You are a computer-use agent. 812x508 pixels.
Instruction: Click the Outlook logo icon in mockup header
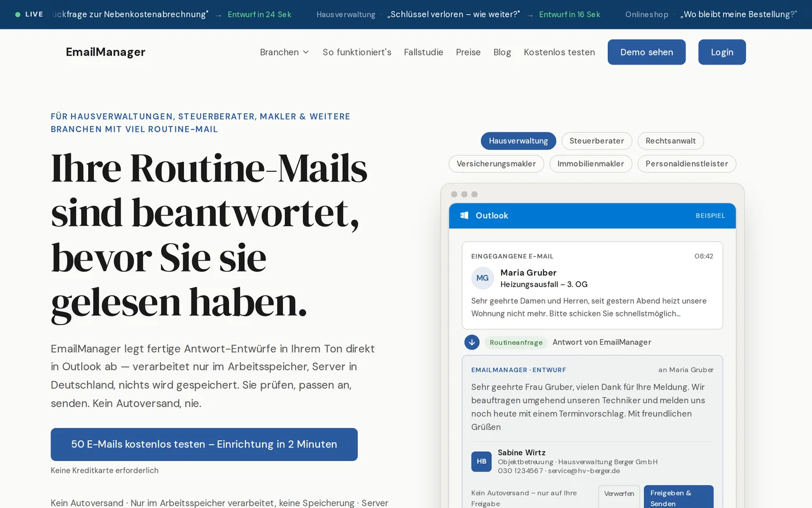click(x=464, y=215)
